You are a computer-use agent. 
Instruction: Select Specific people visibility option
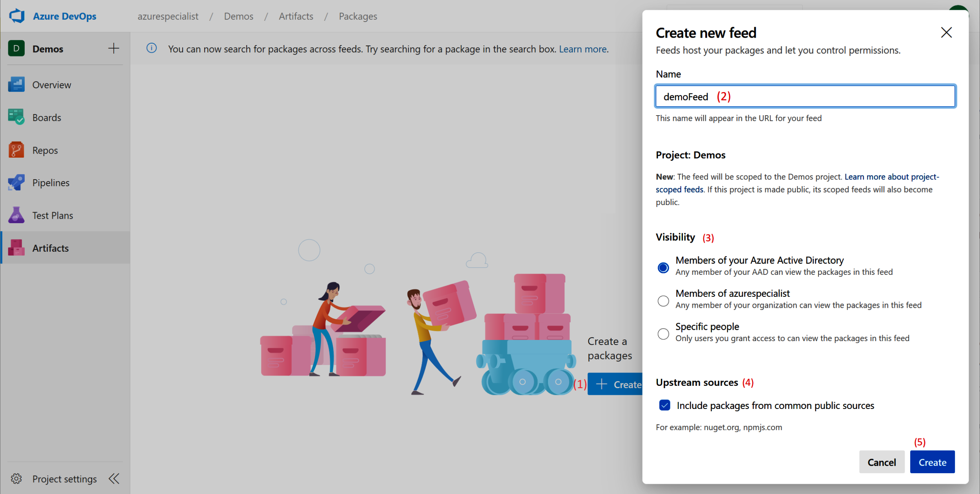pyautogui.click(x=663, y=334)
